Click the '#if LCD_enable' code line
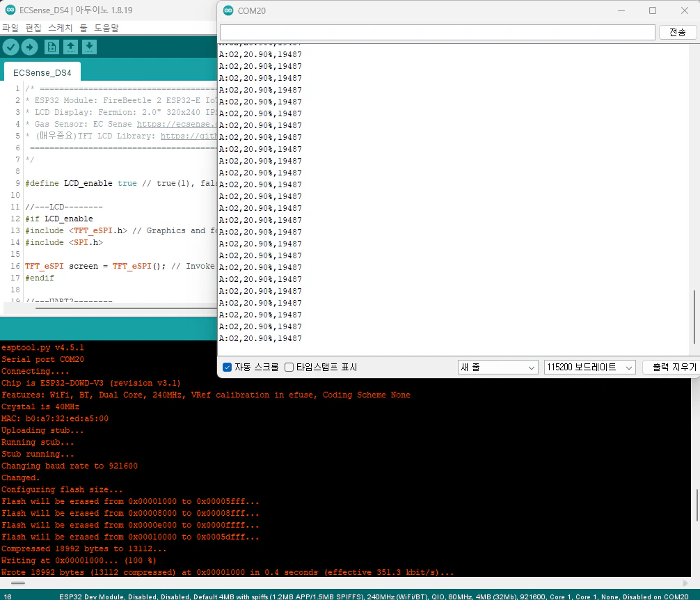Image resolution: width=700 pixels, height=600 pixels. tap(59, 219)
